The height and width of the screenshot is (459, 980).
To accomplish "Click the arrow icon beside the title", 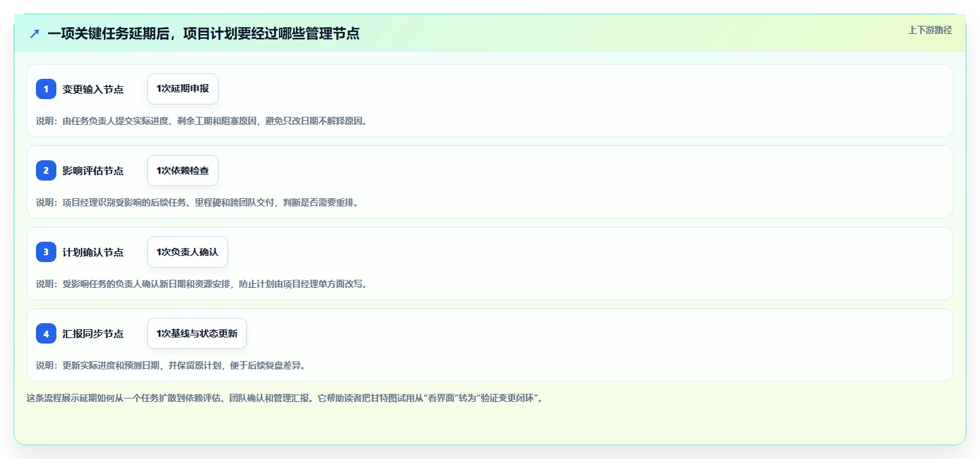I will (35, 33).
